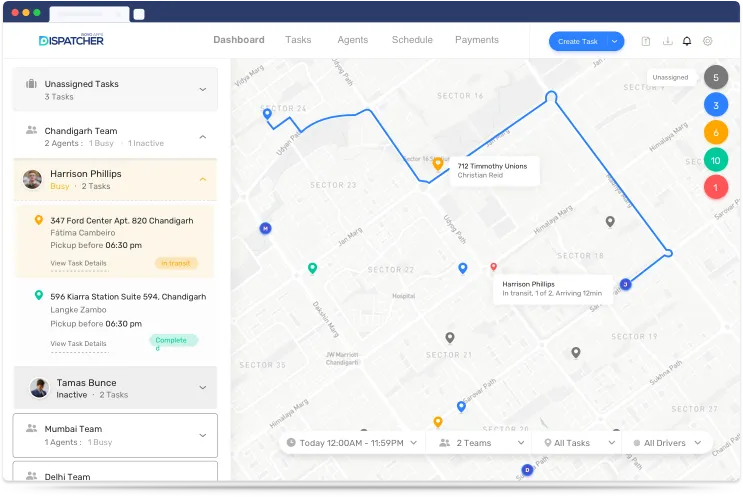The height and width of the screenshot is (497, 743).
Task: Click the Create Task button
Action: coord(577,41)
